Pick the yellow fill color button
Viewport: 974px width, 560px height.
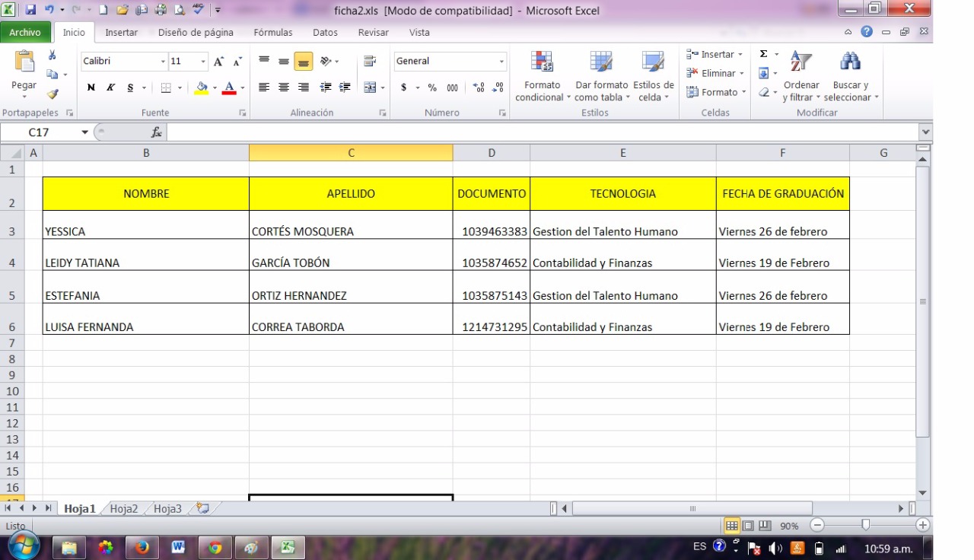202,88
